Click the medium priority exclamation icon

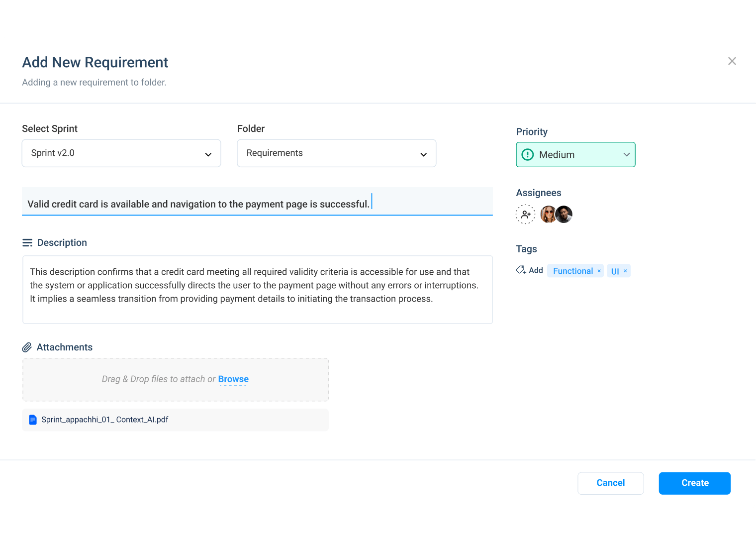[x=527, y=155]
